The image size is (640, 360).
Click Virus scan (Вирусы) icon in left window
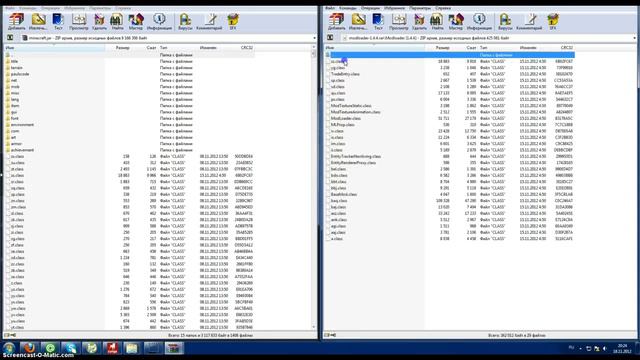(x=185, y=21)
